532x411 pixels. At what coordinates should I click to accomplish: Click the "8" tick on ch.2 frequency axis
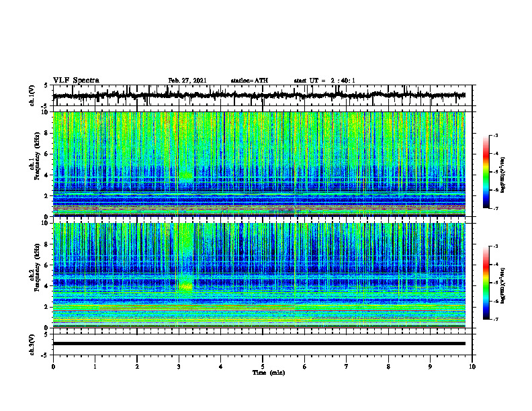point(47,244)
